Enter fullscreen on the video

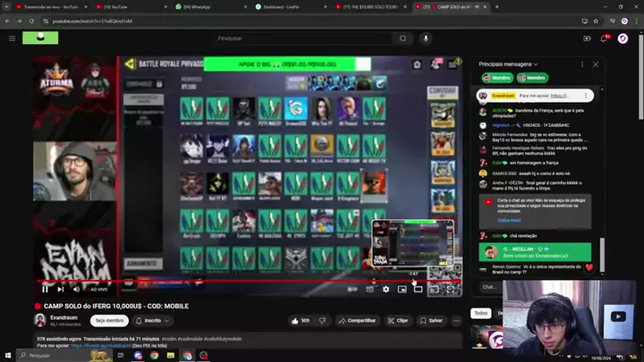click(x=450, y=289)
